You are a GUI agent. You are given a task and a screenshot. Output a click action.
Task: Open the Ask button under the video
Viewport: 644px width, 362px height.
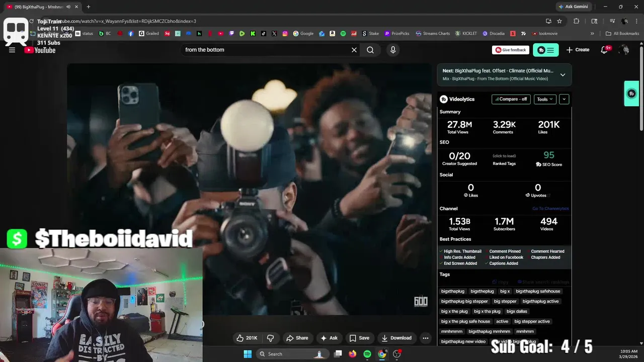click(x=329, y=338)
